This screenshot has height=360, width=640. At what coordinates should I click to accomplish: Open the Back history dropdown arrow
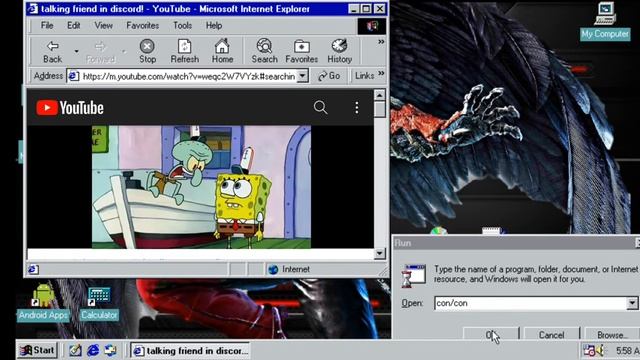click(x=76, y=51)
